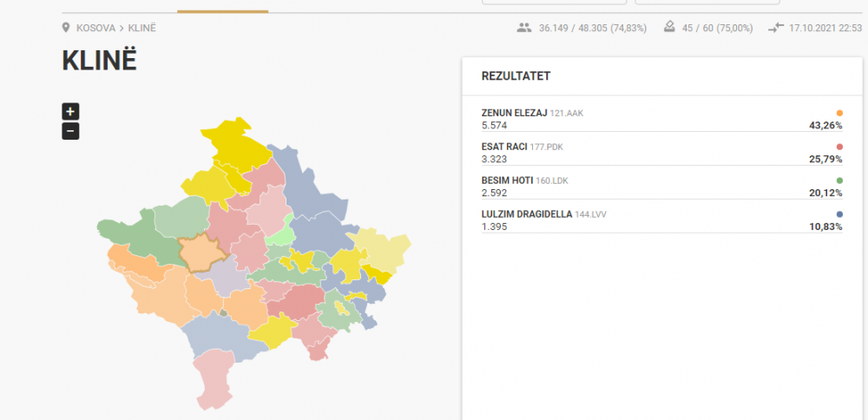Click the 10,83% result value
Screen dimensions: 868x420
(826, 226)
